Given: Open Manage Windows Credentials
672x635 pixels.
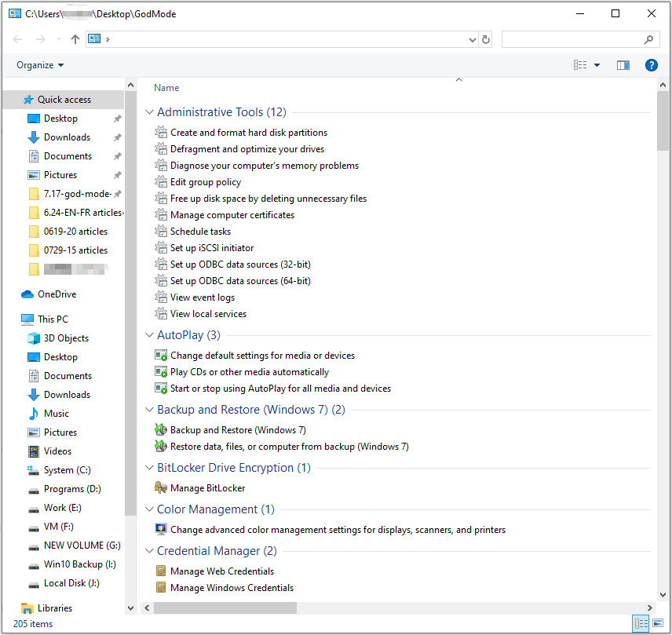Looking at the screenshot, I should pyautogui.click(x=232, y=587).
